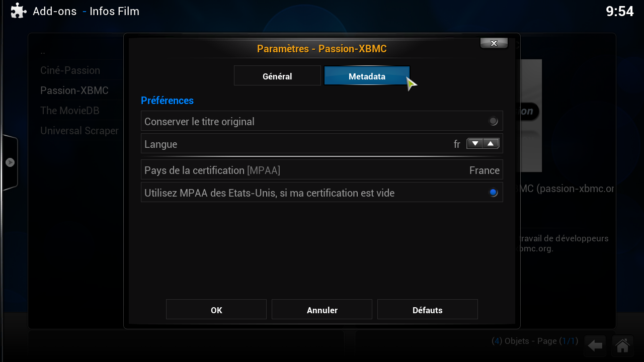This screenshot has width=644, height=362.
Task: Click the Add-ons puzzle piece icon
Action: (x=18, y=11)
